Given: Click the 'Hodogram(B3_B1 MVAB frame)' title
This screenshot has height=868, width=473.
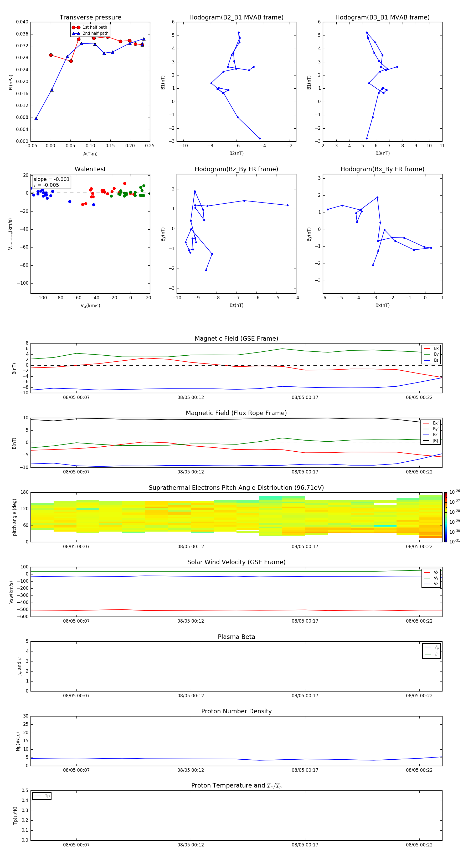Looking at the screenshot, I should (382, 18).
